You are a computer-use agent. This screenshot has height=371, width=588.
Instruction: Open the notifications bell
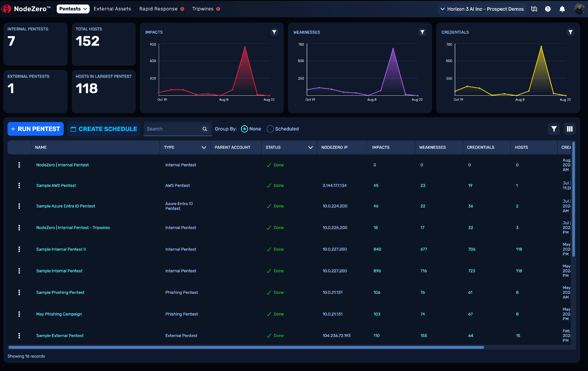tap(562, 9)
